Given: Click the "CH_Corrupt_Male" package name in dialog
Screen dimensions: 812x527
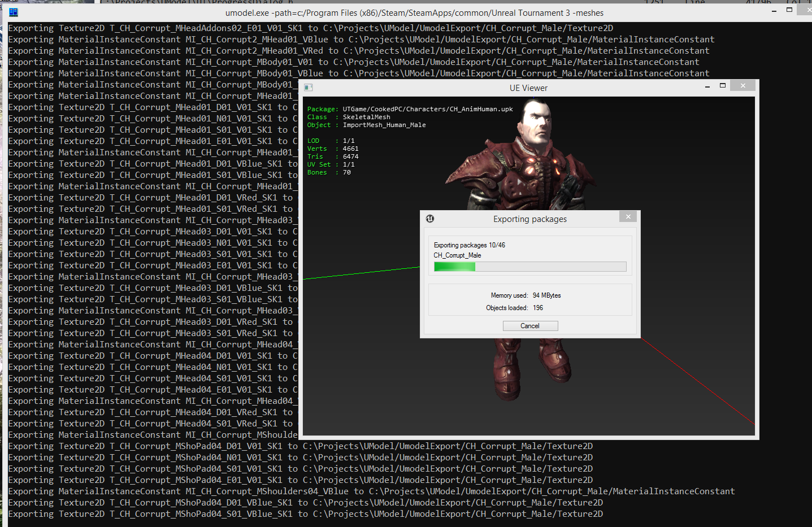Looking at the screenshot, I should pyautogui.click(x=457, y=255).
